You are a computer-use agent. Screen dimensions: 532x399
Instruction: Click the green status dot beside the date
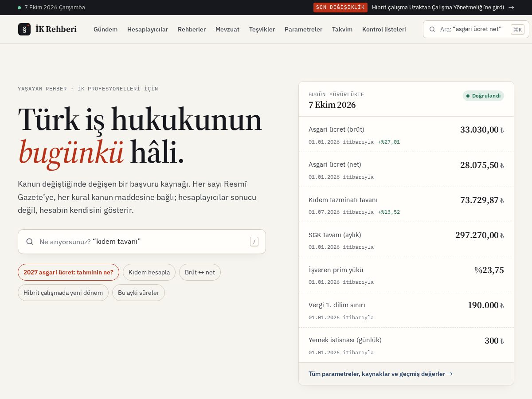coord(19,8)
